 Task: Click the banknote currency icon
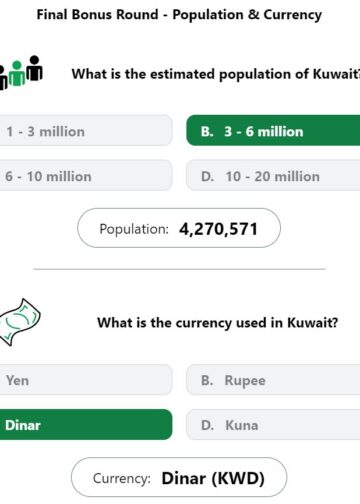(x=20, y=322)
